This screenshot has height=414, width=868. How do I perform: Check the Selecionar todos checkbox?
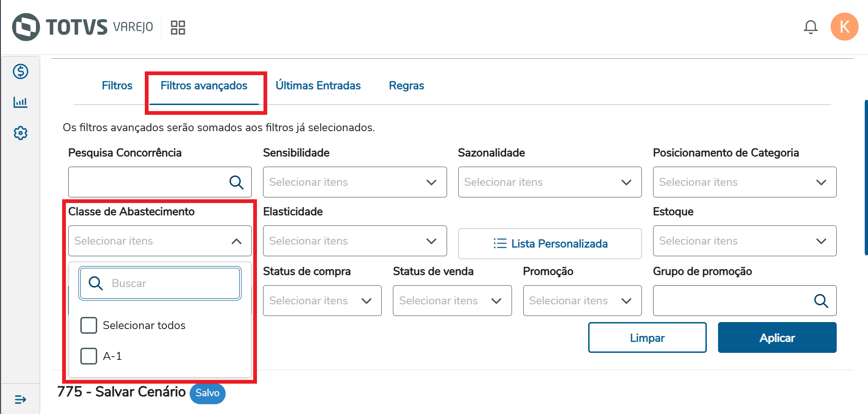(89, 325)
